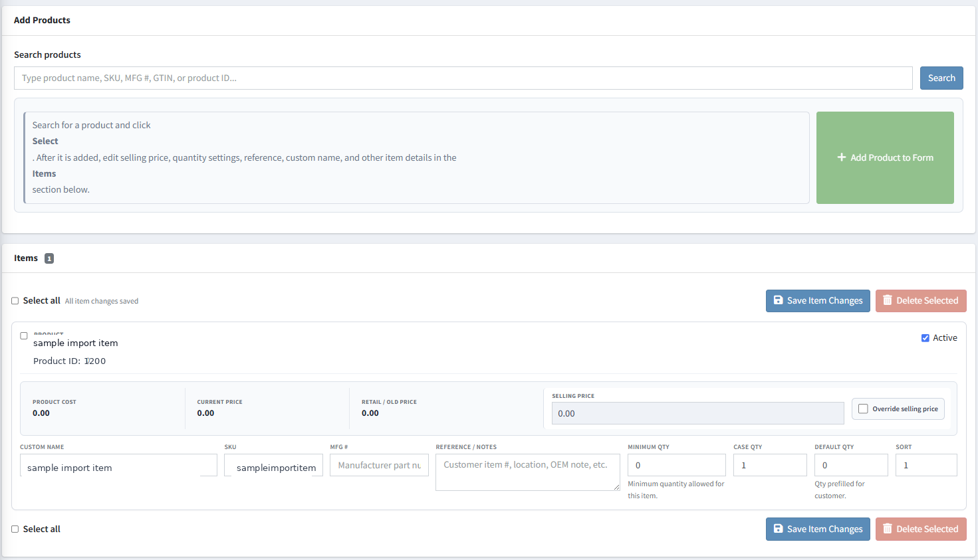
Task: Enable Override selling price checkbox
Action: pos(863,409)
